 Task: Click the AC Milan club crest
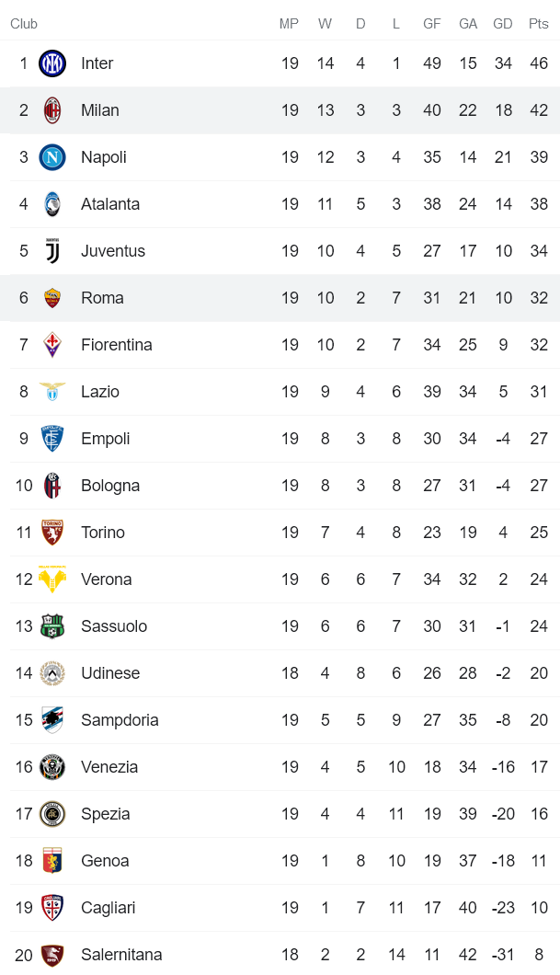tap(52, 110)
